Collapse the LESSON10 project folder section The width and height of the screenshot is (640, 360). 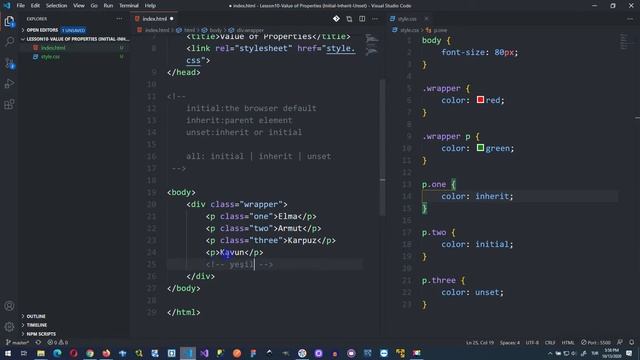click(x=75, y=39)
